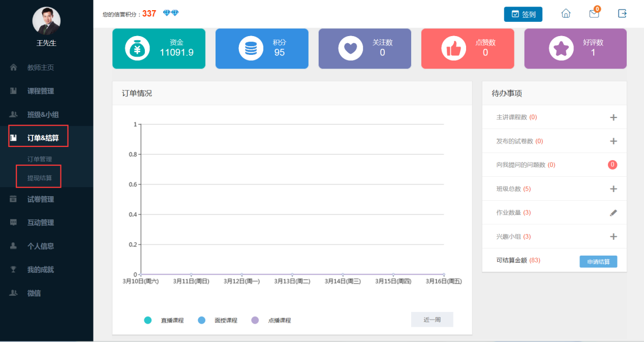Open the mail envelope notifications icon
644x342 pixels.
tap(594, 14)
